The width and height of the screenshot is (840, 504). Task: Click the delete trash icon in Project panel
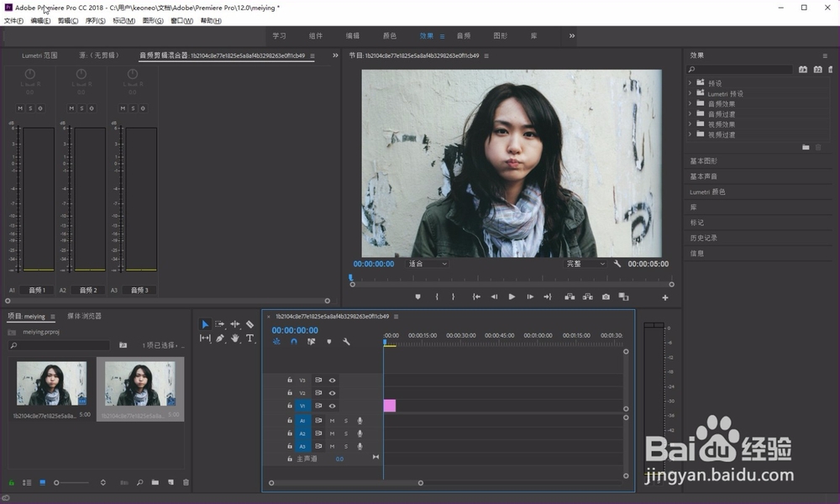pos(186,482)
